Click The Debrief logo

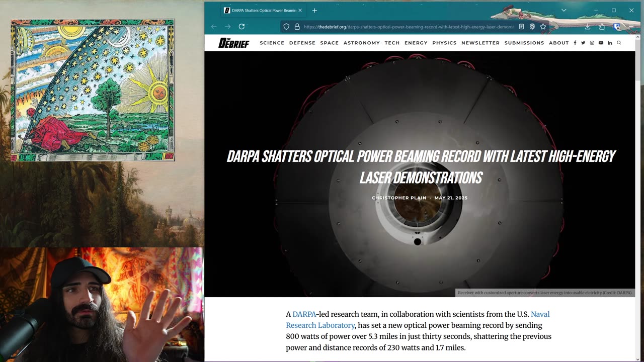[x=234, y=43]
